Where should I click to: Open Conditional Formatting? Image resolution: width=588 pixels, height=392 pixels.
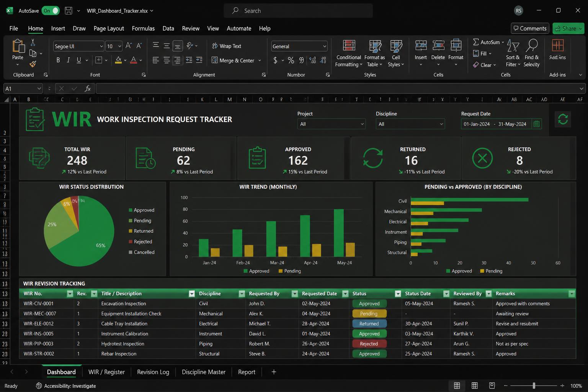point(348,53)
